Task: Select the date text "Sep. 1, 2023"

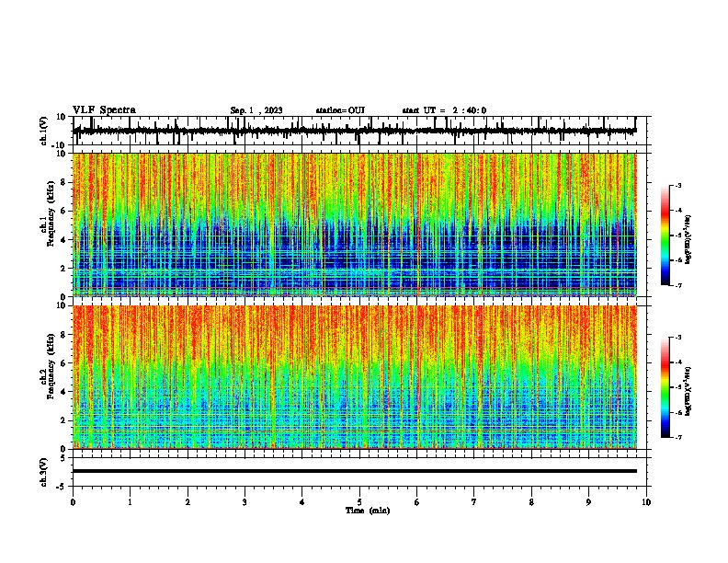Action: point(256,110)
